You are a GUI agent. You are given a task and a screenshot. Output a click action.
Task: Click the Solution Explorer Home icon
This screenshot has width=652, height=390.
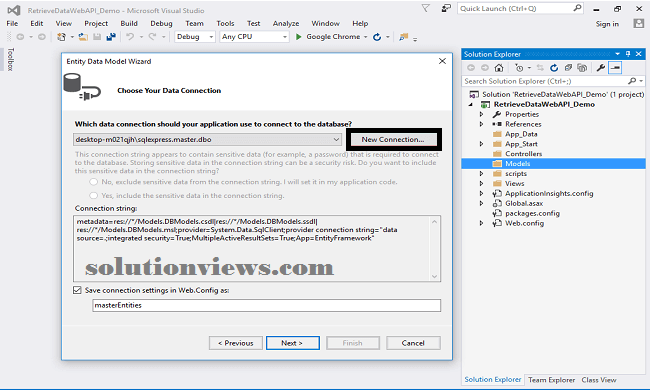click(x=499, y=68)
